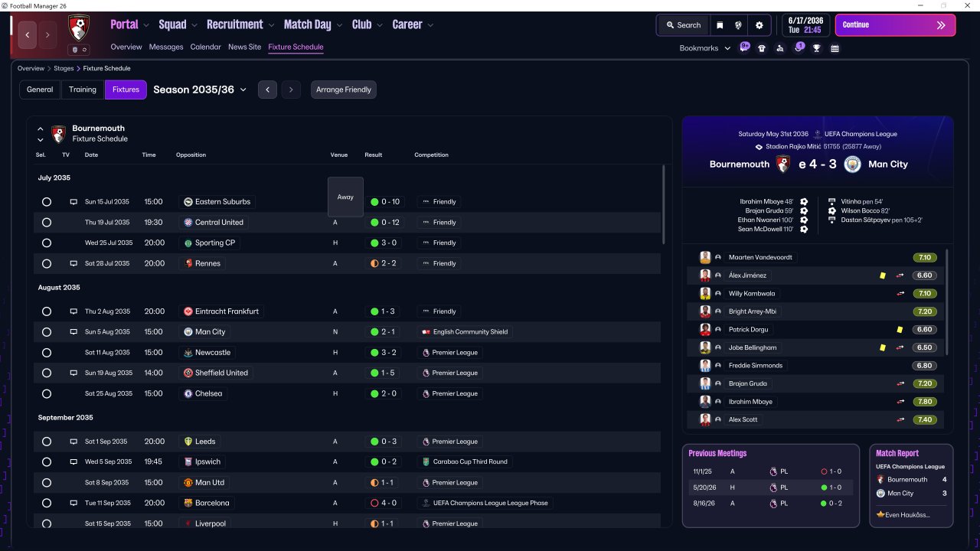
Task: Select the Sporting CP fixture radio button
Action: (47, 243)
